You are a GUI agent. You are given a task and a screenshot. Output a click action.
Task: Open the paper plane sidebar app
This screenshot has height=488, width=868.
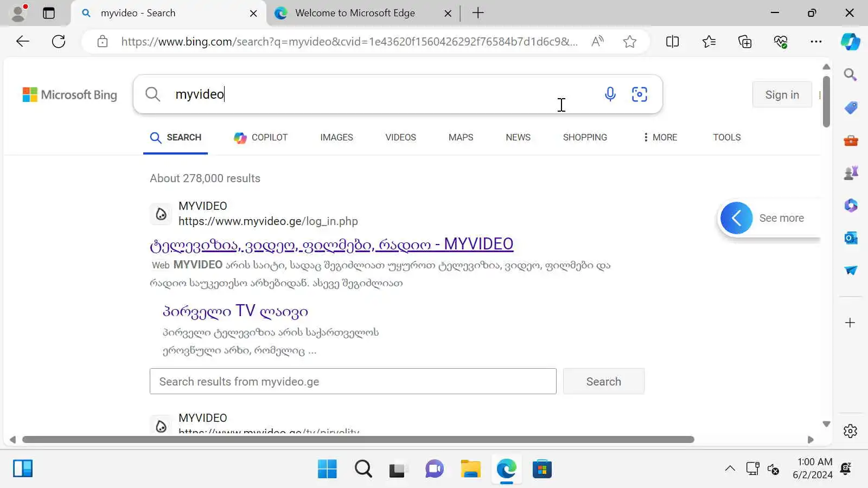(850, 270)
